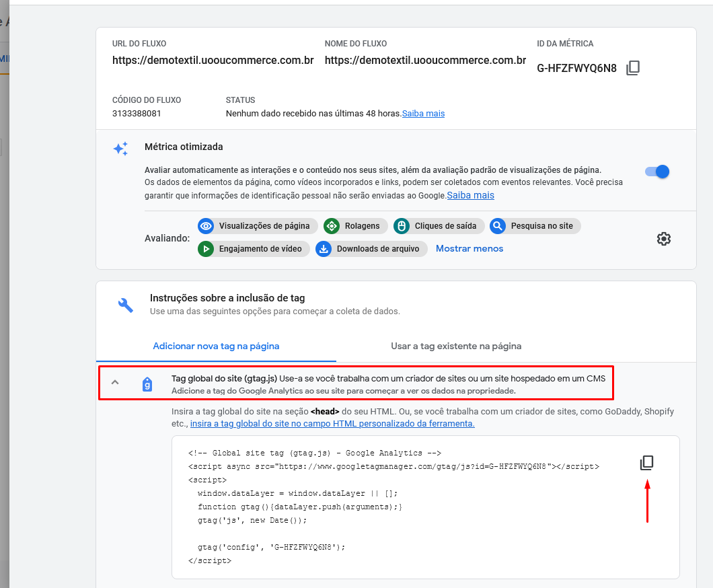Image resolution: width=713 pixels, height=588 pixels.
Task: Click the function gtag() code line
Action: tap(300, 507)
